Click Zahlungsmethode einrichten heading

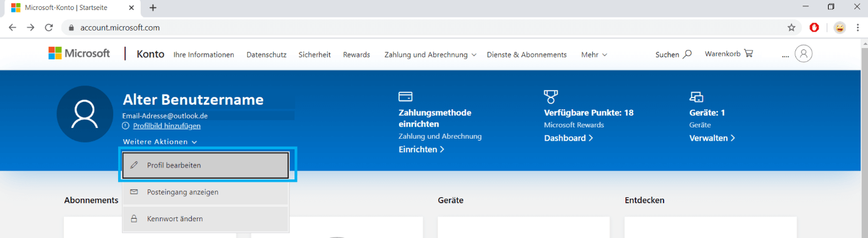point(435,118)
